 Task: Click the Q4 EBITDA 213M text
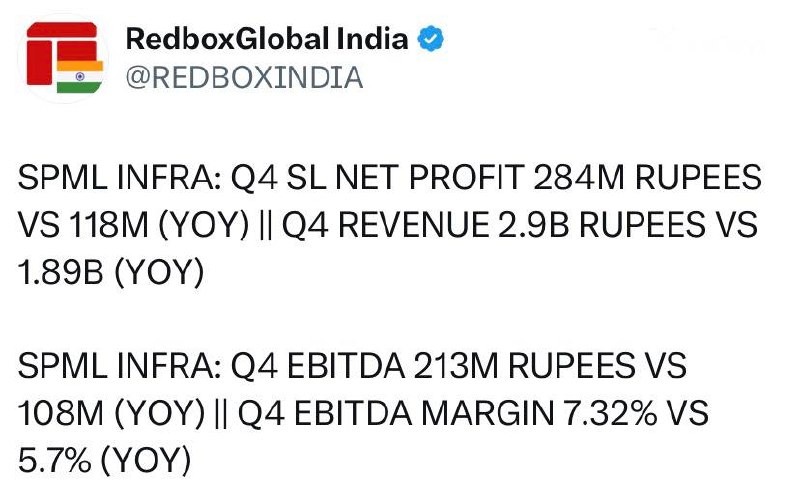click(364, 366)
